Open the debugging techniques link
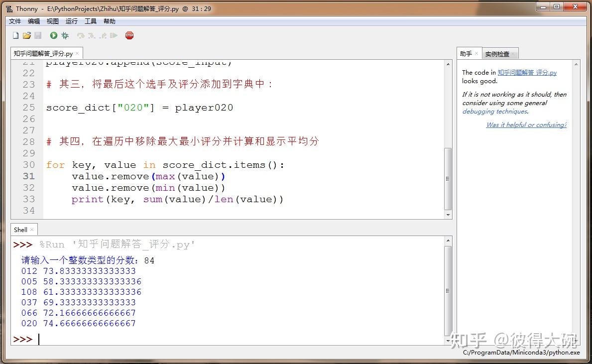The height and width of the screenshot is (364, 592). click(495, 112)
